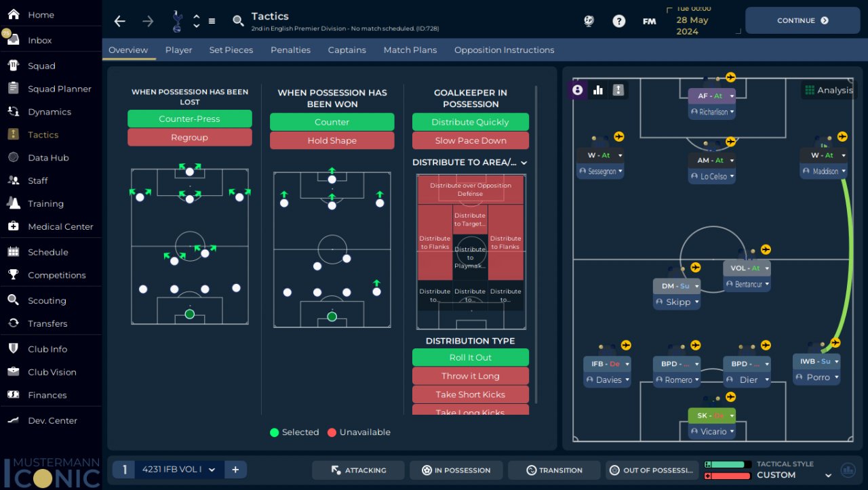Open the In Possession instructions button
868x490 pixels.
(x=456, y=470)
